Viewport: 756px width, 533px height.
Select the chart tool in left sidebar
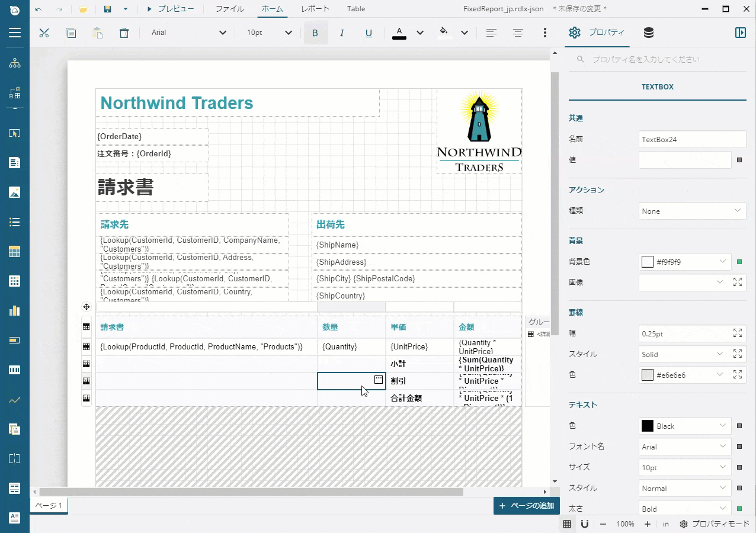(x=15, y=311)
